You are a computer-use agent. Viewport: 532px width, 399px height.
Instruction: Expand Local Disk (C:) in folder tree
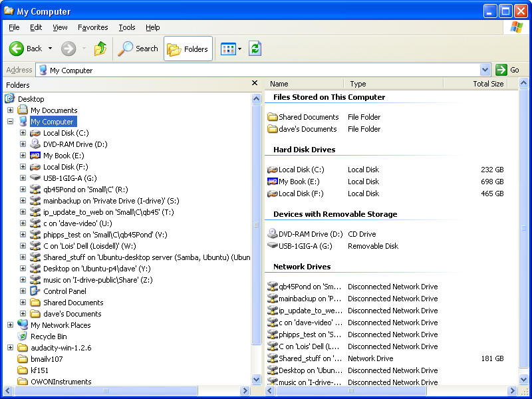(23, 133)
